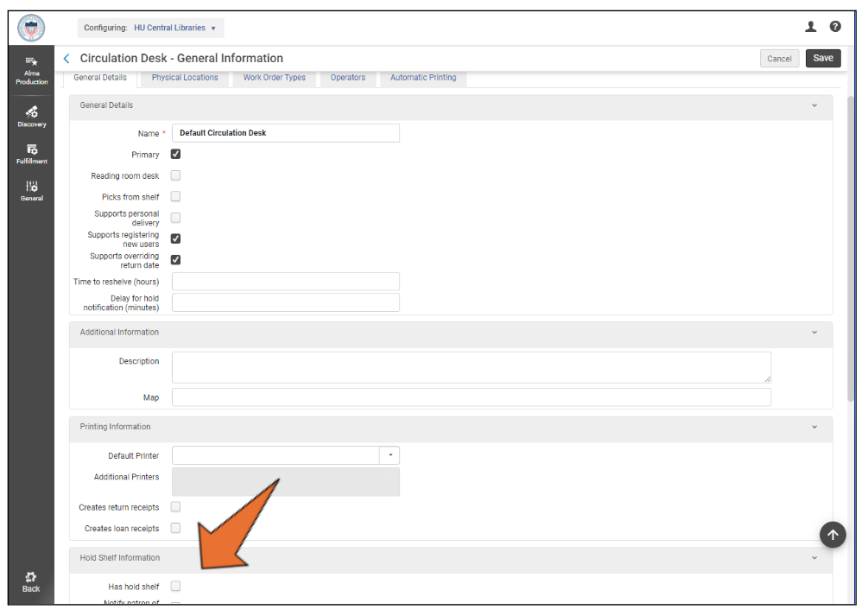Go back using the left chevron
The width and height of the screenshot is (868, 616).
67,59
